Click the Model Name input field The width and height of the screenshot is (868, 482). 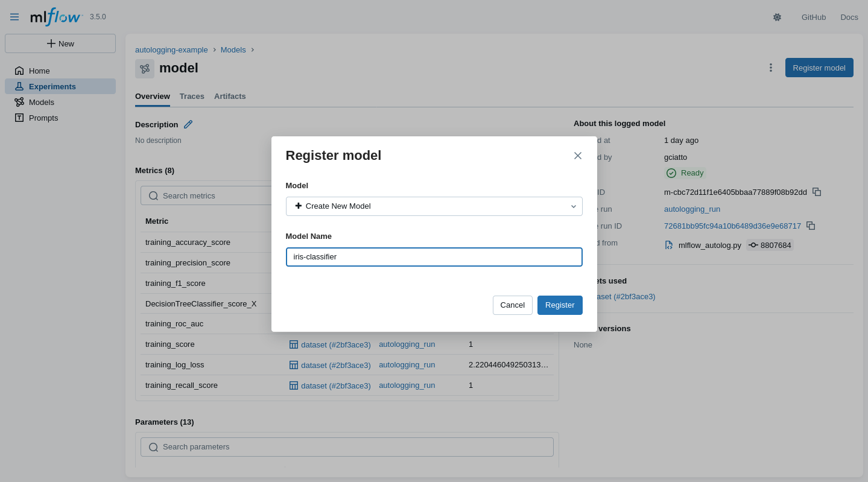coord(434,257)
